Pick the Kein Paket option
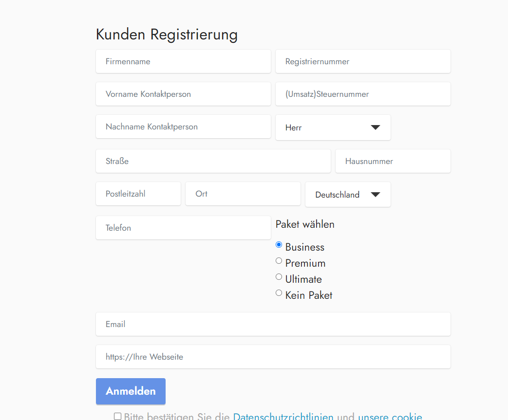 pos(279,293)
